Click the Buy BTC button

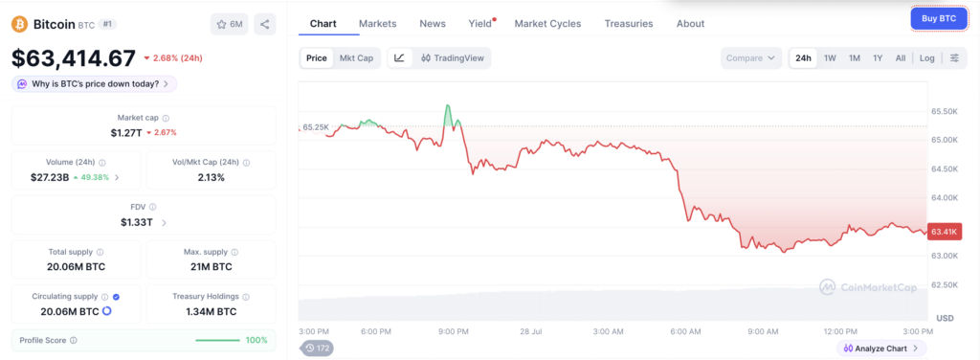[x=939, y=19]
